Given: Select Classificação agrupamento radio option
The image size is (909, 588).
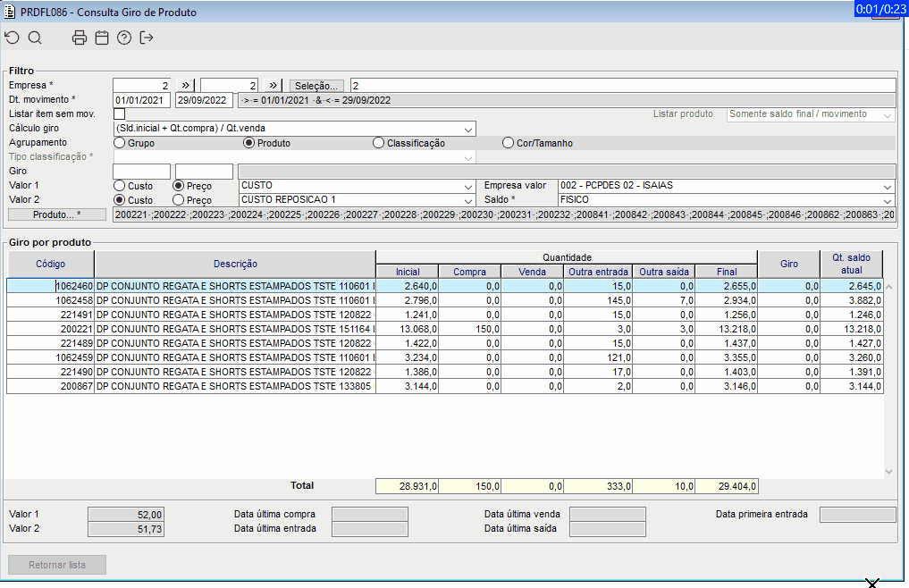Looking at the screenshot, I should click(378, 143).
